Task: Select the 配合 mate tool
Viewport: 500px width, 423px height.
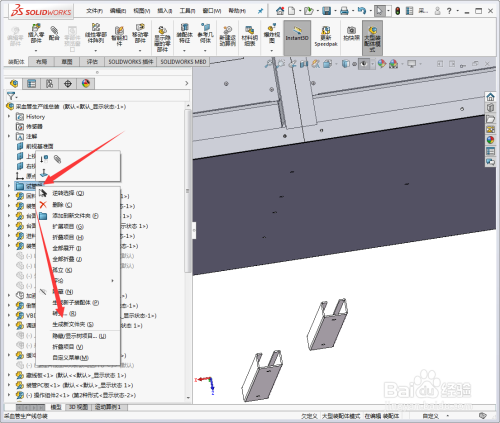Action: tap(54, 33)
